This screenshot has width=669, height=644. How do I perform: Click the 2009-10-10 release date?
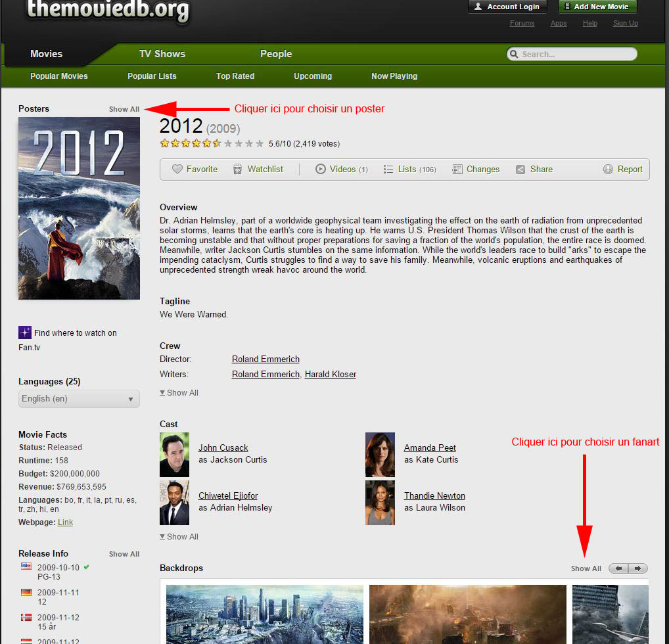(58, 568)
